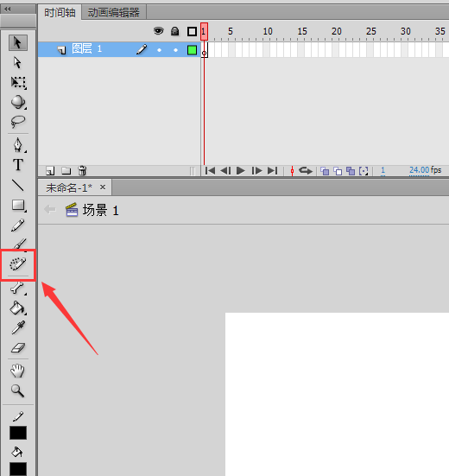This screenshot has height=476, width=449.
Task: Click the stroke color pencil icon
Action: (x=18, y=416)
